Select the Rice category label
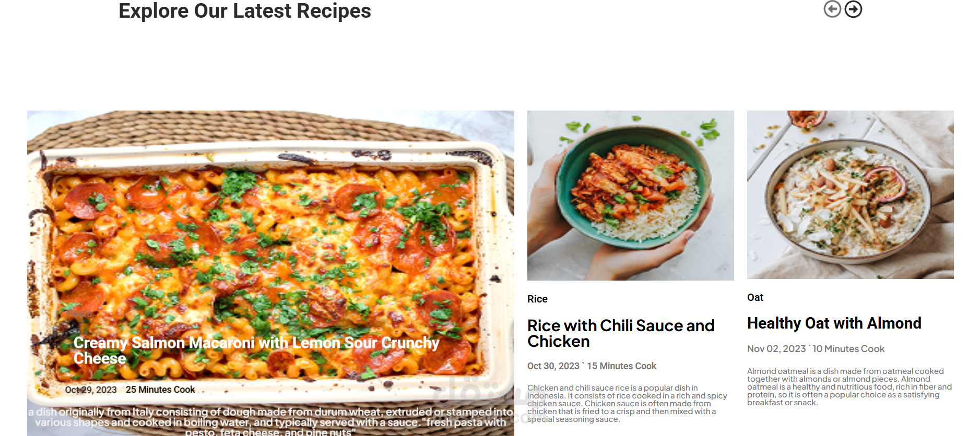The height and width of the screenshot is (436, 980). [x=537, y=299]
